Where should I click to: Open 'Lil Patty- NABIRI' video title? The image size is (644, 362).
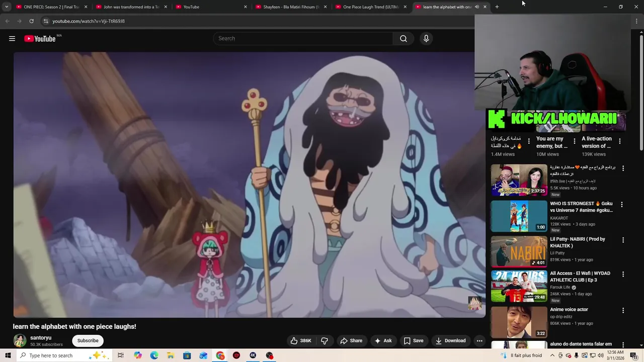(x=578, y=242)
